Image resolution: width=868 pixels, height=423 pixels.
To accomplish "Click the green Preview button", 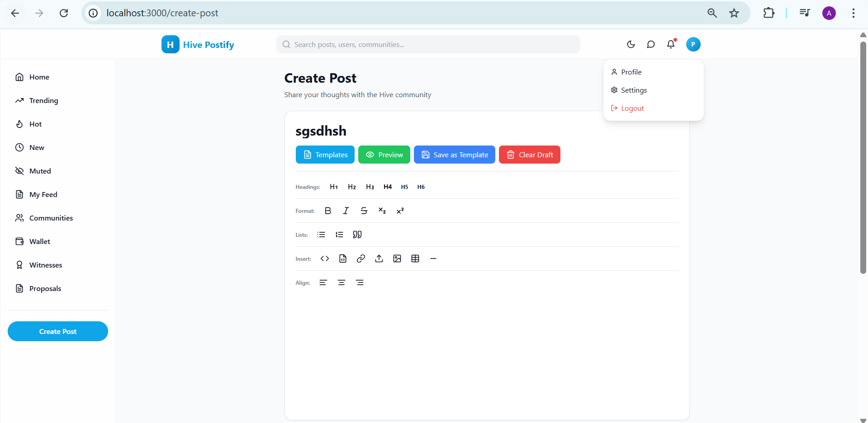I will (x=384, y=155).
